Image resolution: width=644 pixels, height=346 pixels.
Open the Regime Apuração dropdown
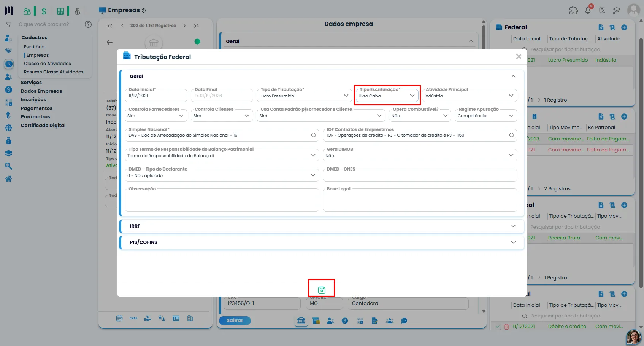click(x=486, y=115)
